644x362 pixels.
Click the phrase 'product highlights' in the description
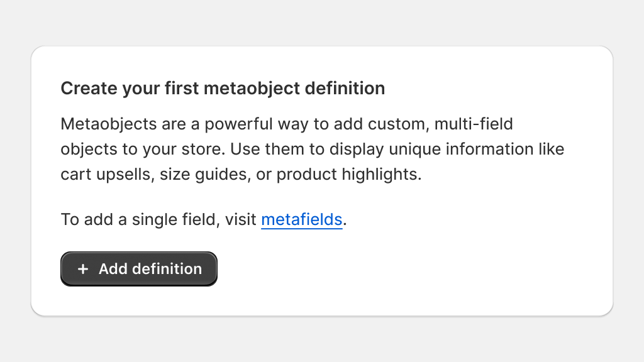pos(347,175)
